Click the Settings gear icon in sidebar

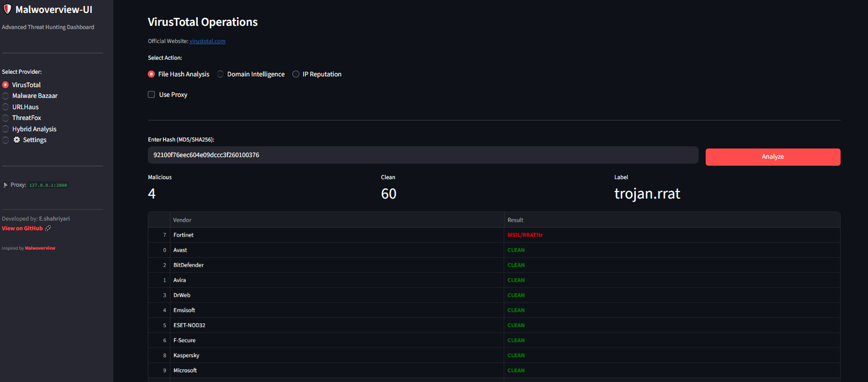(x=17, y=140)
